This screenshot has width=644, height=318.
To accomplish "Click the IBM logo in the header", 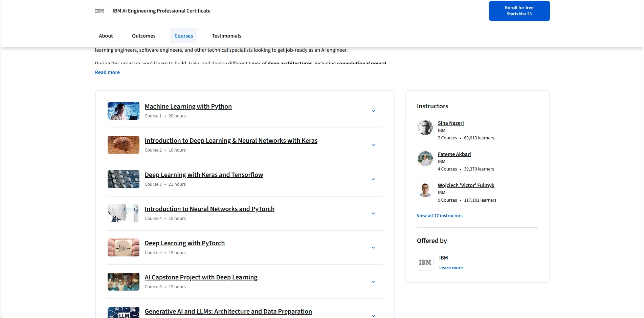I will coord(99,11).
